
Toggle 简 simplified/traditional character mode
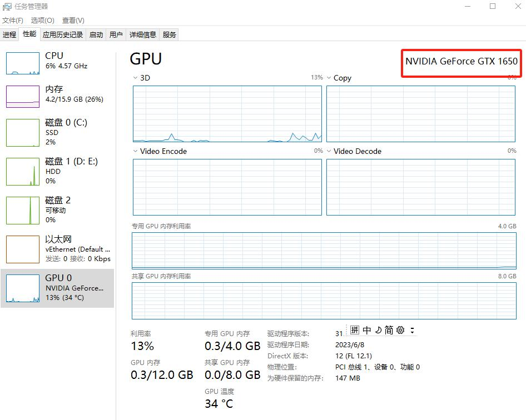tap(389, 330)
